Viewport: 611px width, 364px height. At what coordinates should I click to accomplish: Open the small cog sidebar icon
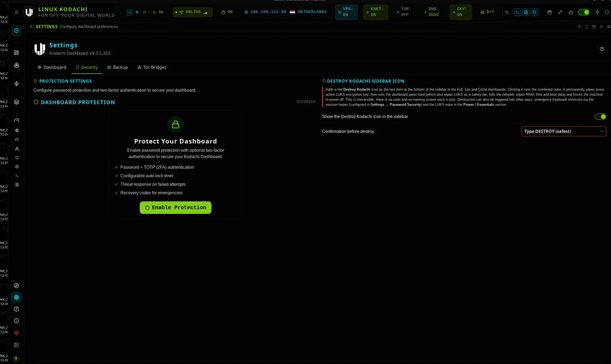17,130
